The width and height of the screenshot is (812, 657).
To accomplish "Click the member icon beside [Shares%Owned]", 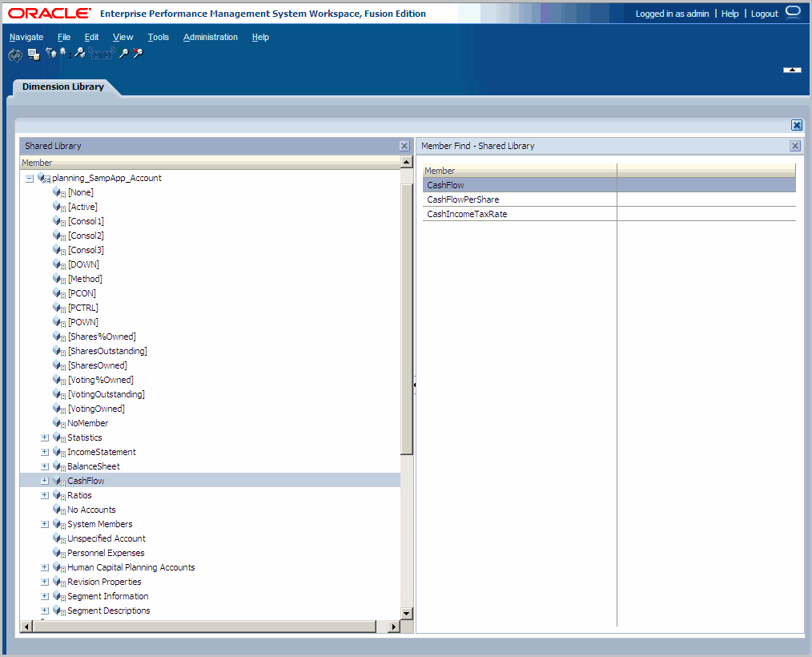I will (59, 337).
